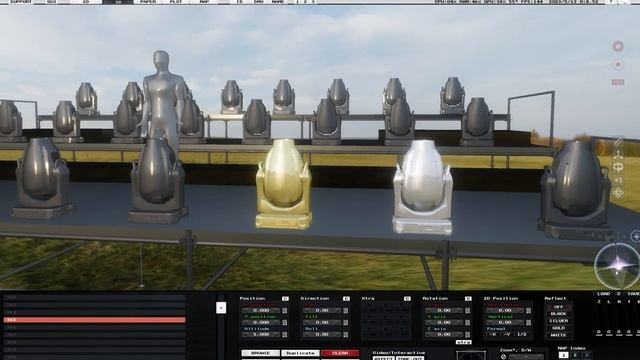This screenshot has height=360, width=640.
Task: Click the BROWSE button
Action: tap(260, 353)
